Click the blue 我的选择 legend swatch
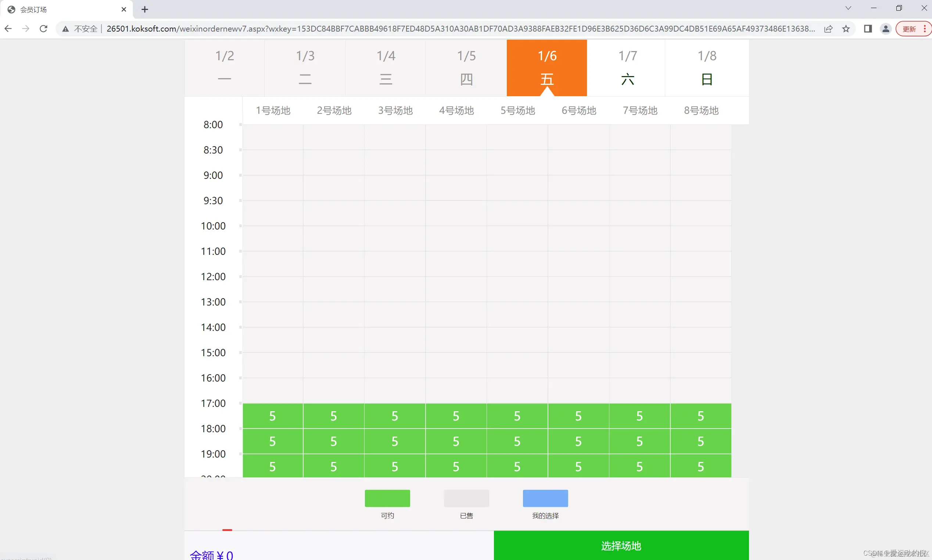 (x=545, y=498)
